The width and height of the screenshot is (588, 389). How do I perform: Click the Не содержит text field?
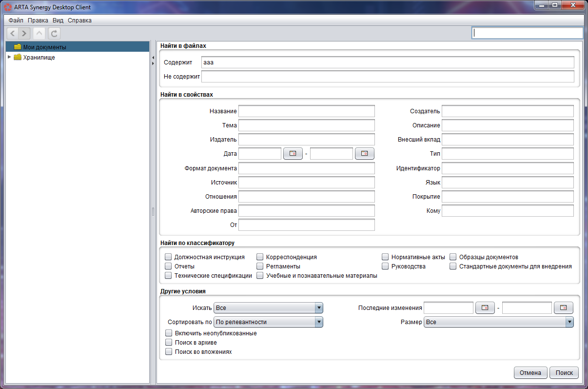(x=388, y=77)
